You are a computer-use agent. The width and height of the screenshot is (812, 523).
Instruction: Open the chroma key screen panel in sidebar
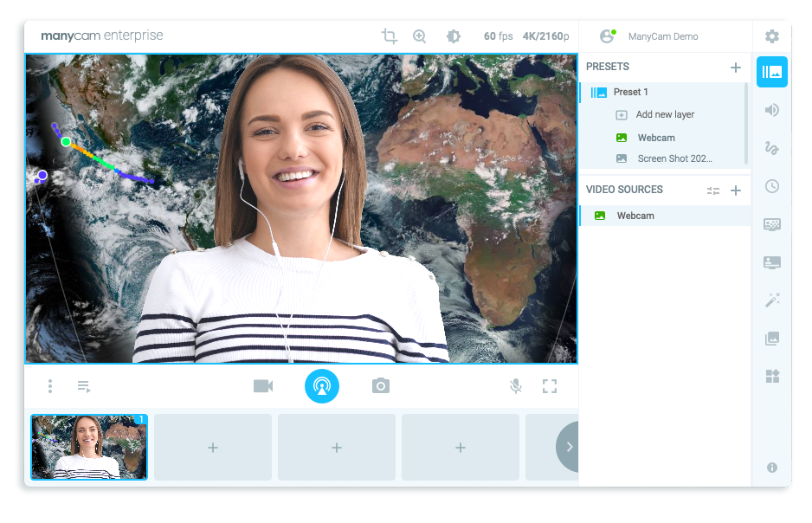(771, 262)
